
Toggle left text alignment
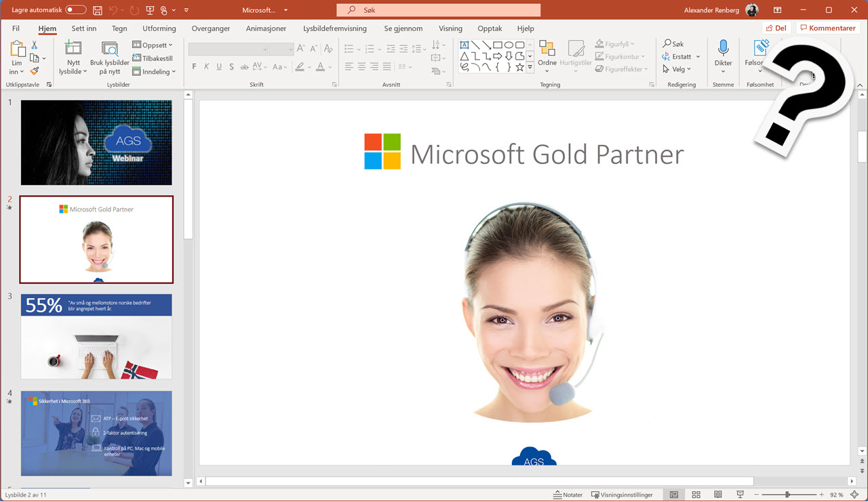click(x=349, y=66)
